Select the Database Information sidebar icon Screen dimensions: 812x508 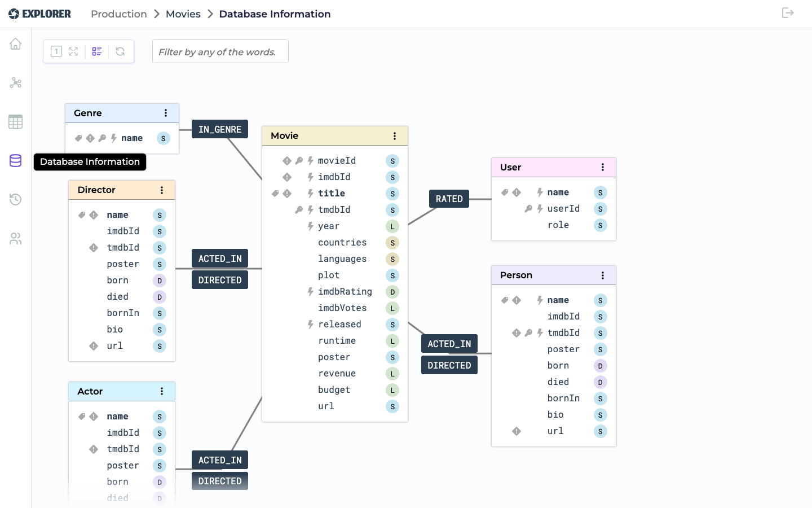click(15, 161)
